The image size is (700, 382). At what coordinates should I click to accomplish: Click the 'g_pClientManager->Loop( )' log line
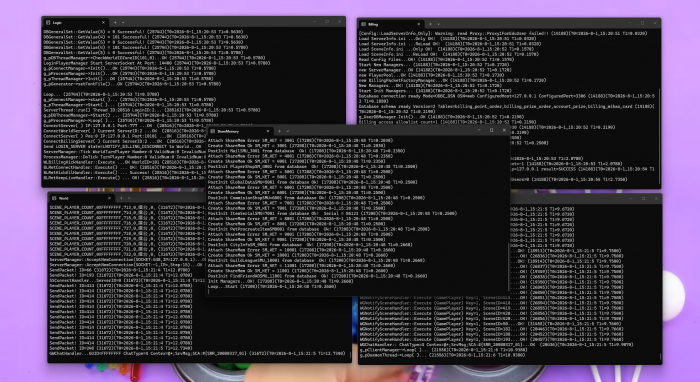(x=443, y=350)
